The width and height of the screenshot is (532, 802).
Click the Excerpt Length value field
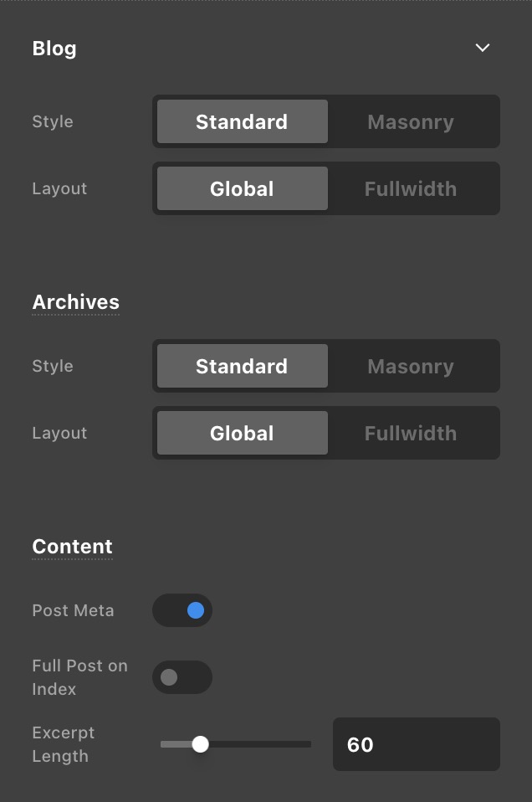click(x=416, y=744)
